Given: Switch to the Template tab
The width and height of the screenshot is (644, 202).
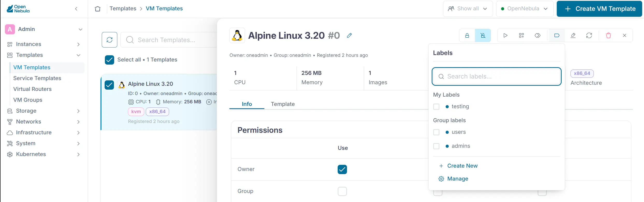Looking at the screenshot, I should coord(283,104).
